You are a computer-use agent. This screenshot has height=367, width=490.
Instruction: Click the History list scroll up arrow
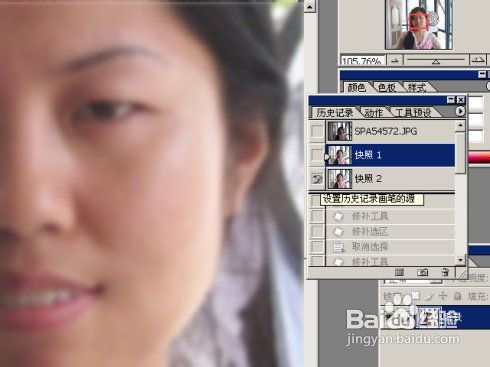(x=461, y=126)
